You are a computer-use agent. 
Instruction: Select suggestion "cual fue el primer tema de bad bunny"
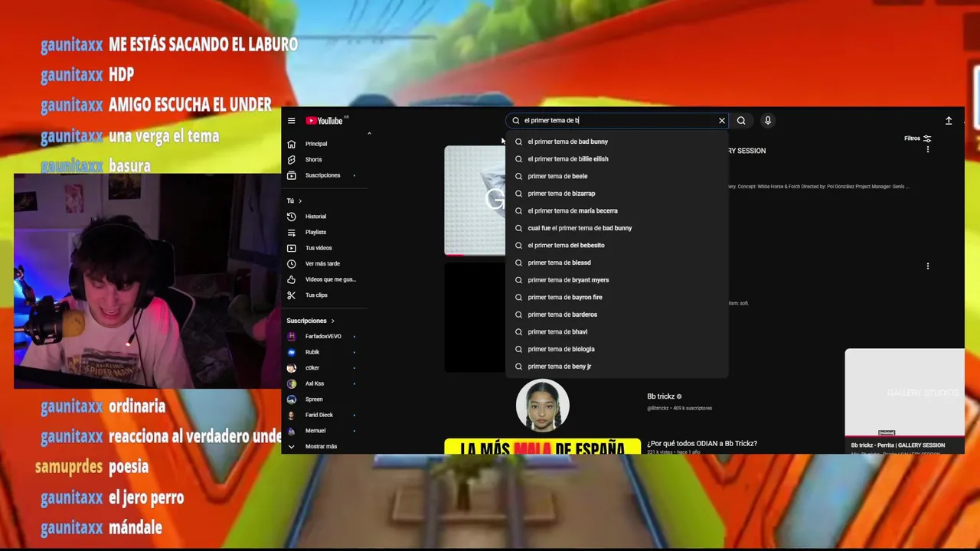(616, 228)
